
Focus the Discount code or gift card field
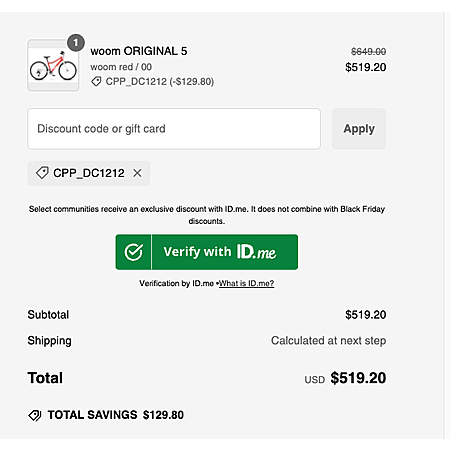pos(174,129)
